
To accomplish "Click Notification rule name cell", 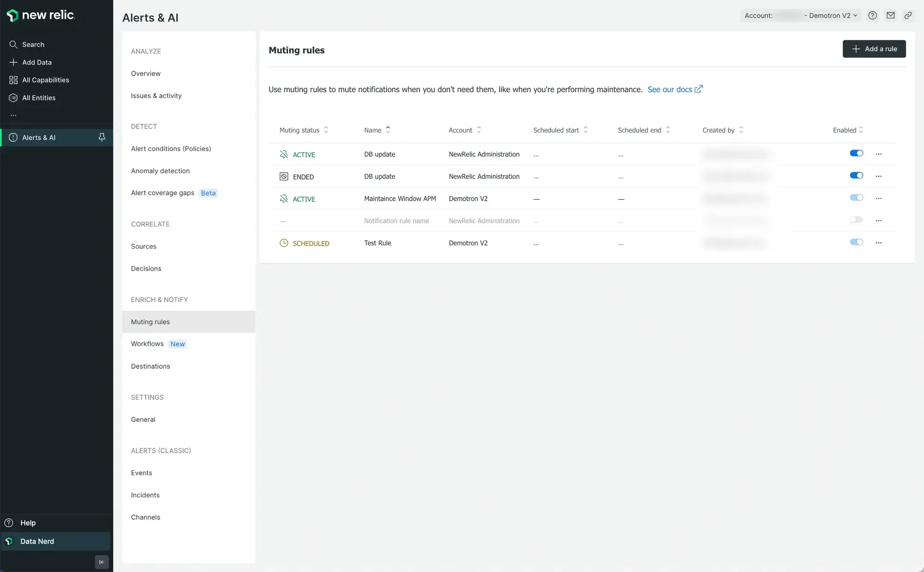I will tap(397, 221).
